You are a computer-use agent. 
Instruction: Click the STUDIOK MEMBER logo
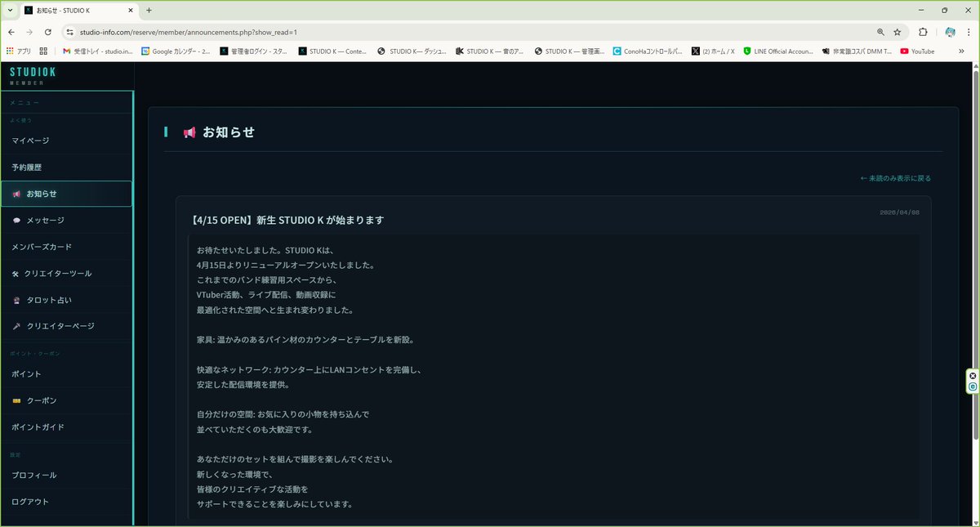[x=33, y=75]
